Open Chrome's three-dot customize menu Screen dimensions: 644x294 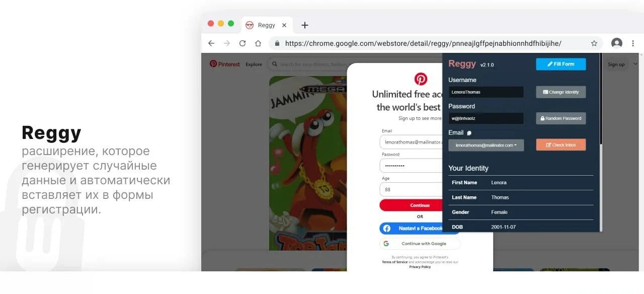633,43
